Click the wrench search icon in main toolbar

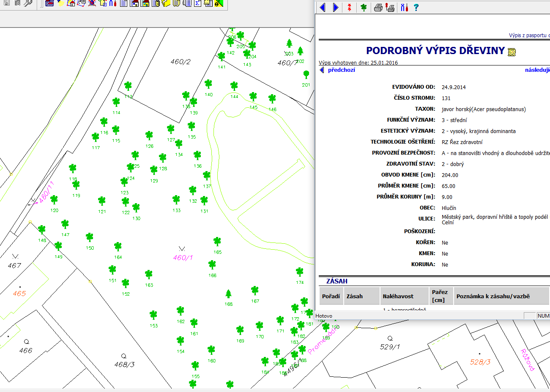click(x=28, y=3)
